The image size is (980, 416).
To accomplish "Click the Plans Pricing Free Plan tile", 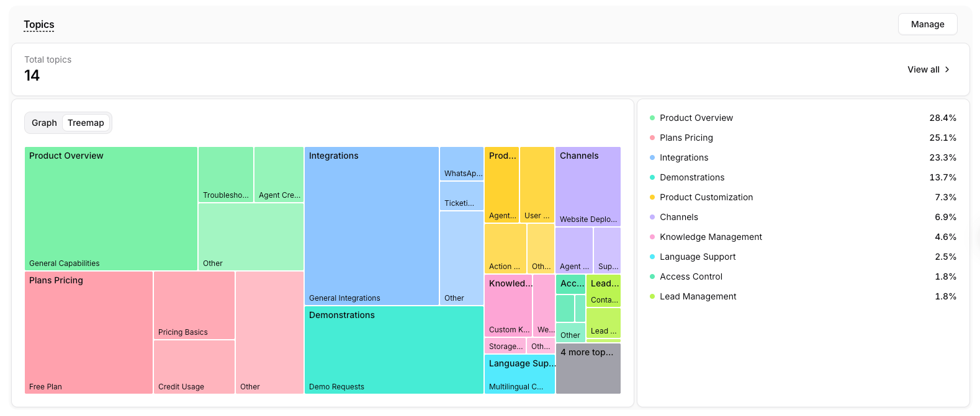I will pos(89,332).
